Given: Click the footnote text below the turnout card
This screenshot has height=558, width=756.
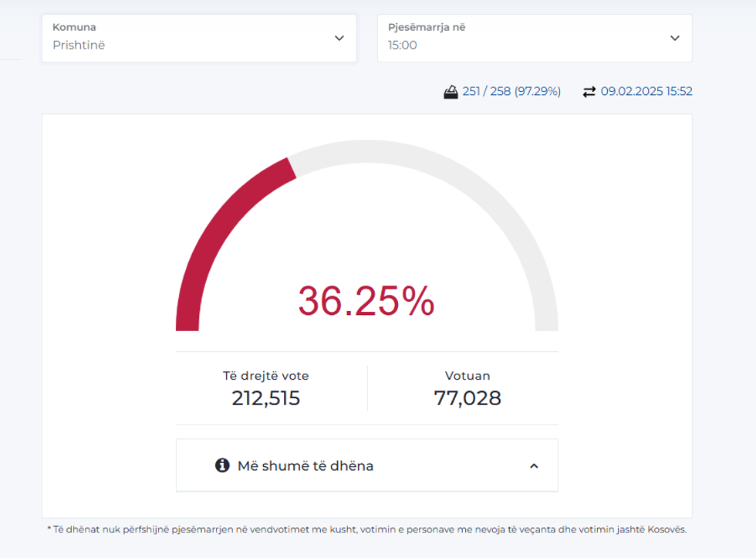Looking at the screenshot, I should tap(366, 529).
